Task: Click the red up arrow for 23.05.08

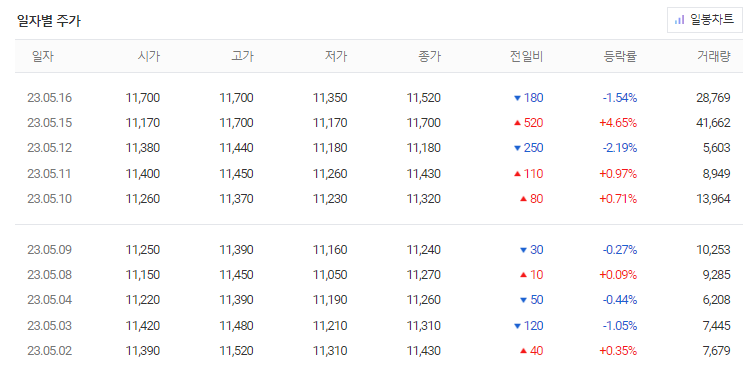Action: click(x=524, y=275)
